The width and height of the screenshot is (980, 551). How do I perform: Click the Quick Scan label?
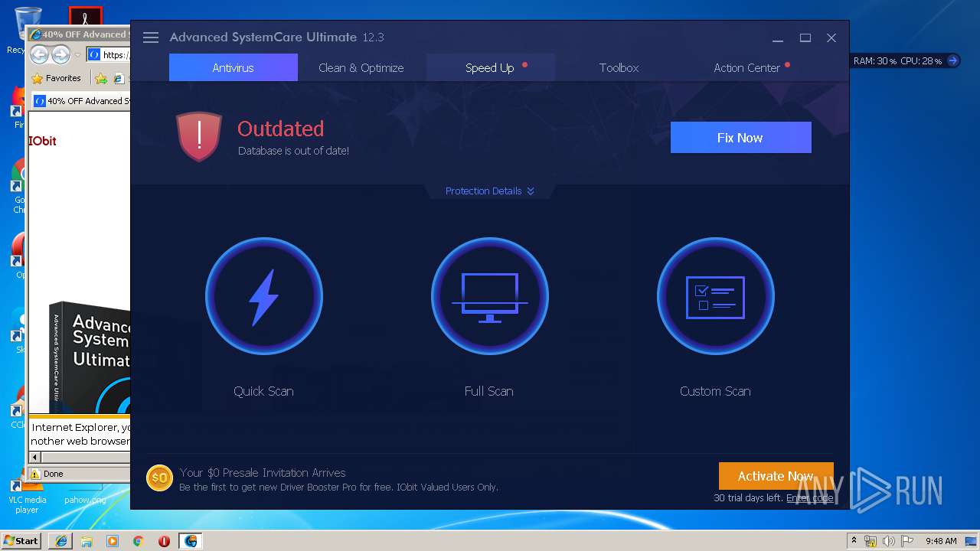click(x=263, y=391)
